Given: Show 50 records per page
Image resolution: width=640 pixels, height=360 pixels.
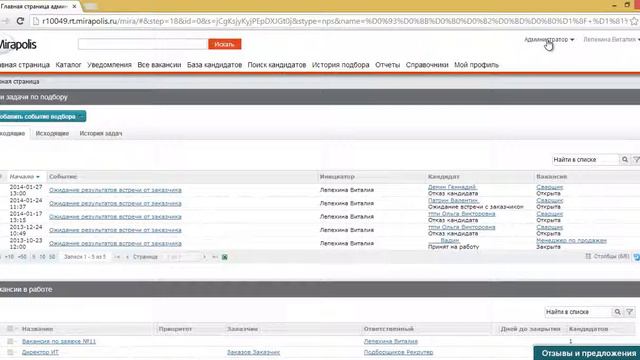Looking at the screenshot, I should (x=52, y=257).
